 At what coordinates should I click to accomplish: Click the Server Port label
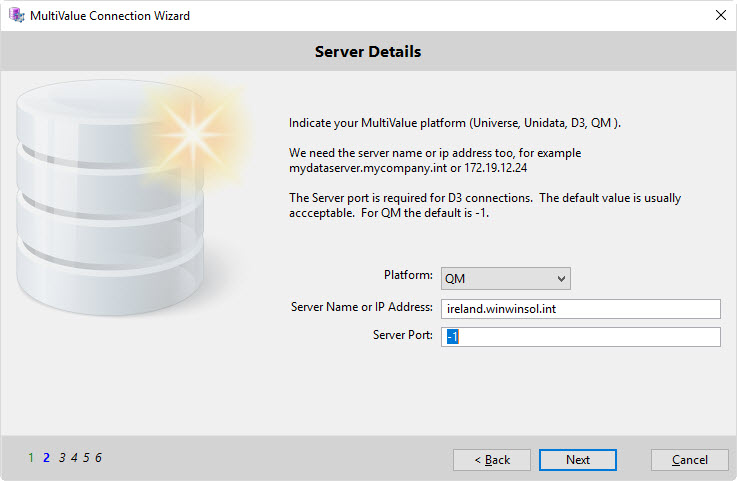(x=403, y=335)
